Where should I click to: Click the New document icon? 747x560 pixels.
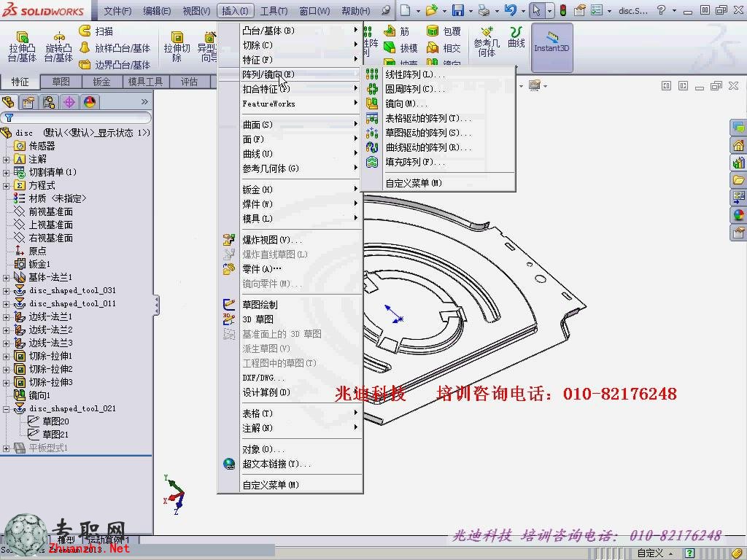[x=405, y=10]
